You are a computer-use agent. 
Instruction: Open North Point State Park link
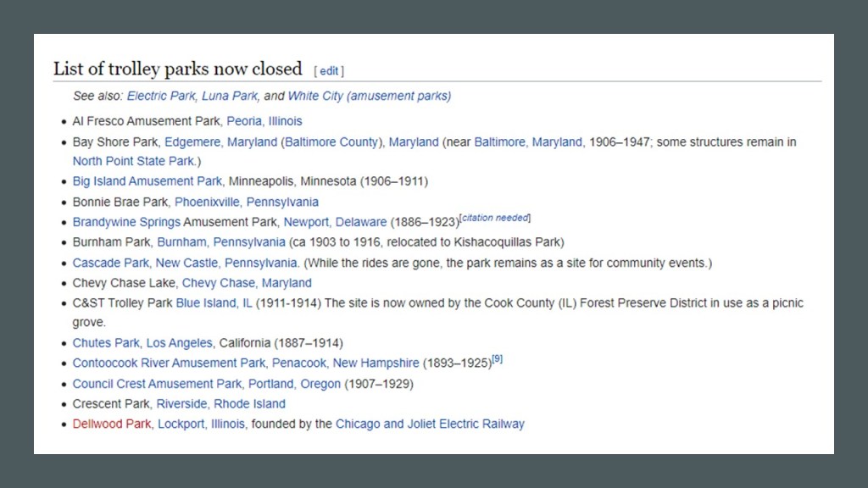coord(133,160)
